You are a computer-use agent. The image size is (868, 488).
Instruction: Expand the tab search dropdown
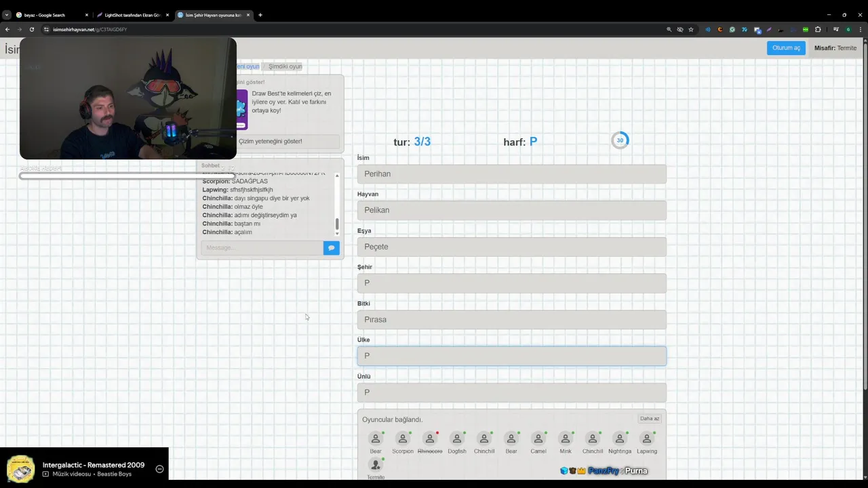7,15
